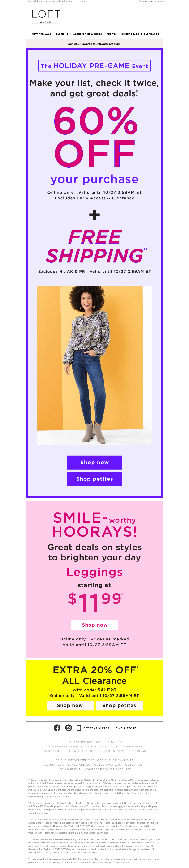Click Shop now in yellow clearance banner
Viewport: 189px width, 868px height.
(x=70, y=705)
